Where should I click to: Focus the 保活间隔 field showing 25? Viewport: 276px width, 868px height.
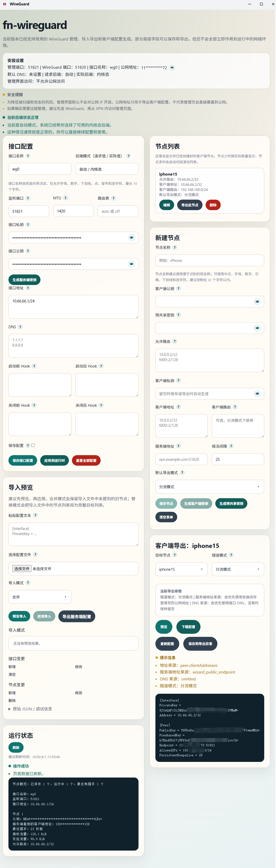238,459
